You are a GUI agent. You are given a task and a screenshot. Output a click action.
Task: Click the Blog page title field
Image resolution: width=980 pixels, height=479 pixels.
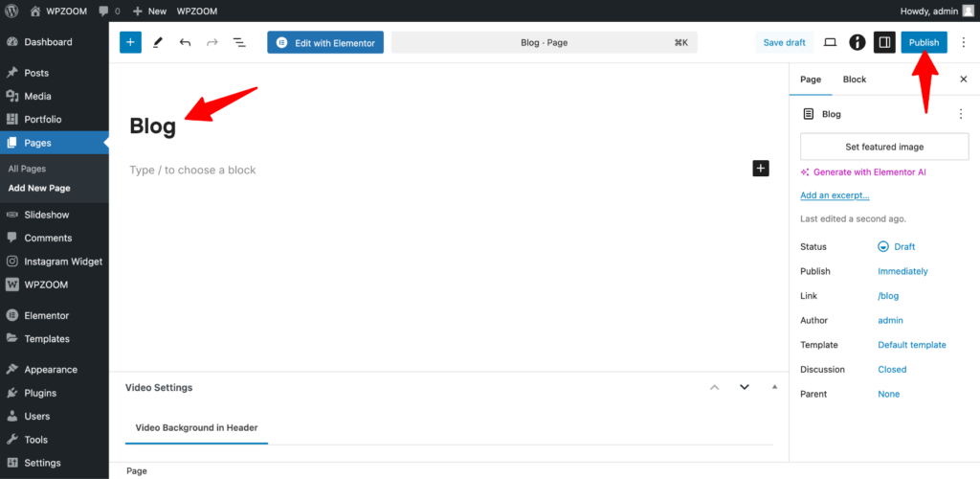153,126
